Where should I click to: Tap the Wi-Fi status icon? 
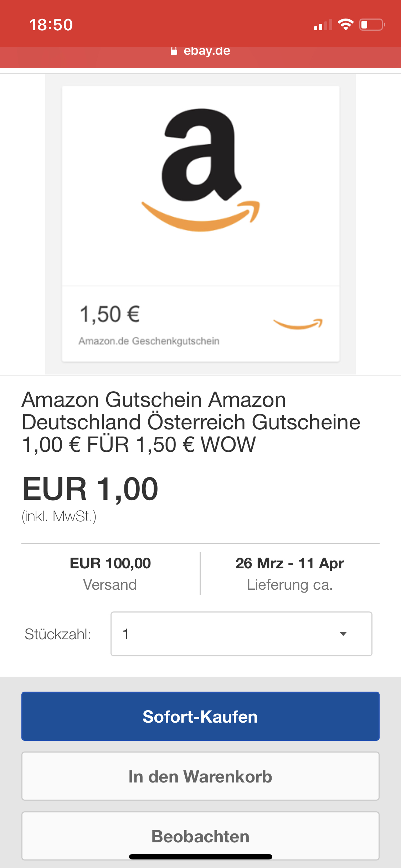point(345,25)
